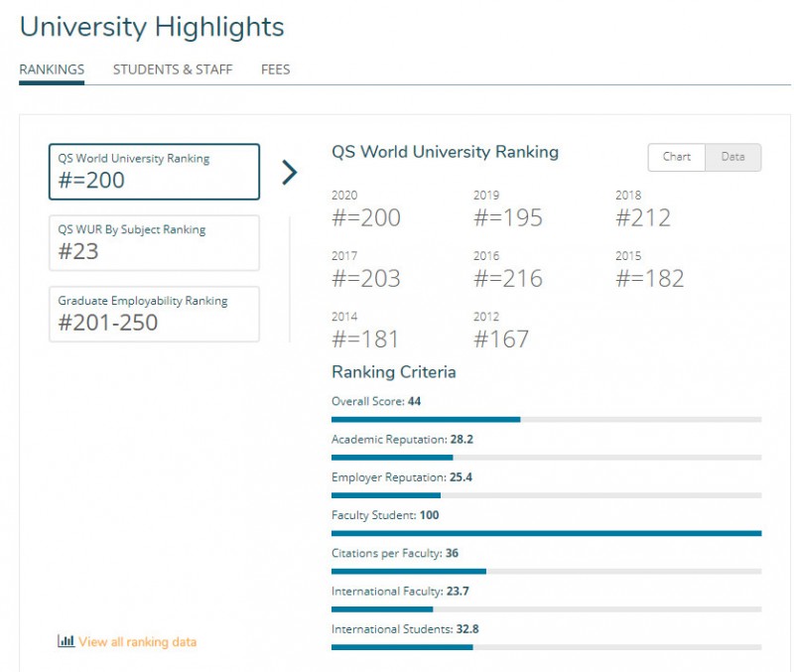Image resolution: width=794 pixels, height=672 pixels.
Task: Click the #23 subject ranking value
Action: (78, 252)
